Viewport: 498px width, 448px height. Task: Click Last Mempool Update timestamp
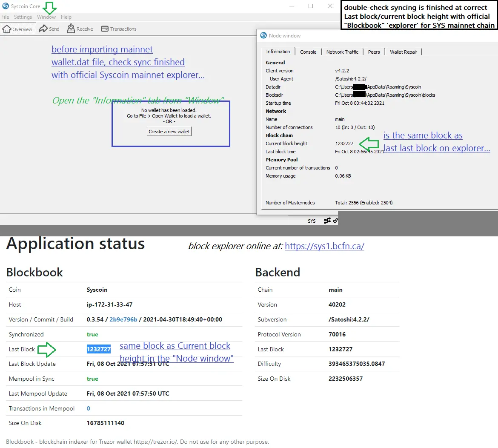(128, 393)
